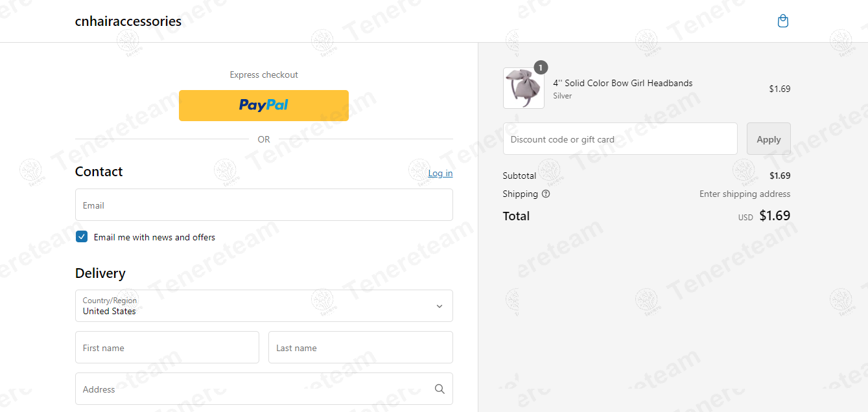The image size is (868, 412).
Task: Click the Shipping help question mark icon
Action: click(546, 194)
